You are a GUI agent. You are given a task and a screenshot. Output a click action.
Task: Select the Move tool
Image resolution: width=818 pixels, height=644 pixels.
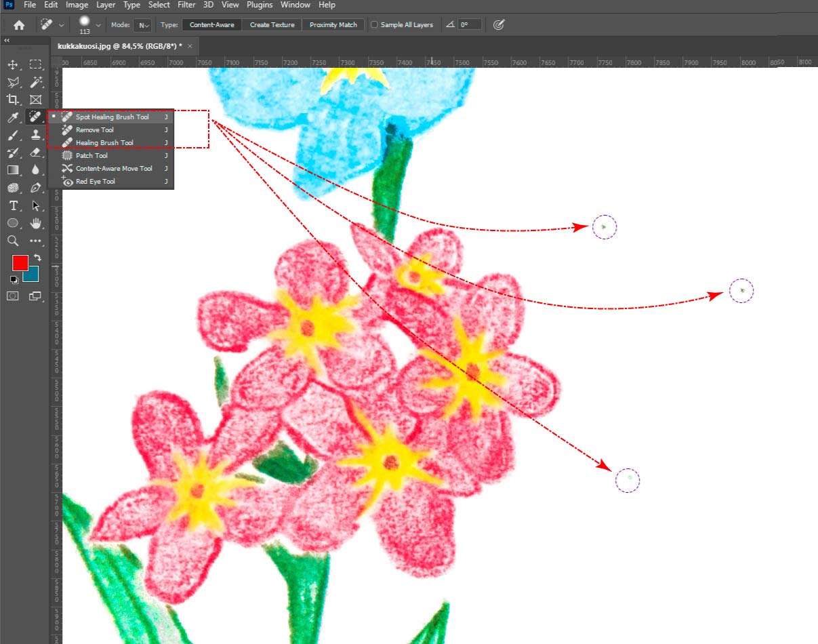pos(13,64)
